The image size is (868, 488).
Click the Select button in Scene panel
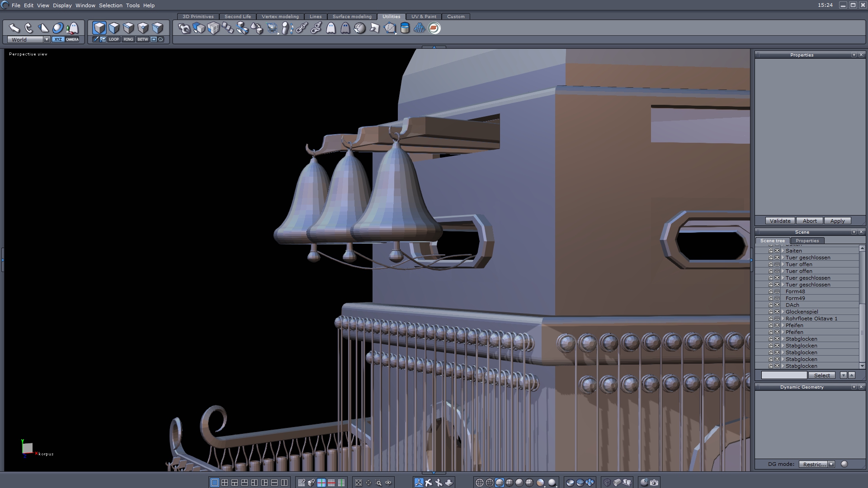click(x=821, y=375)
